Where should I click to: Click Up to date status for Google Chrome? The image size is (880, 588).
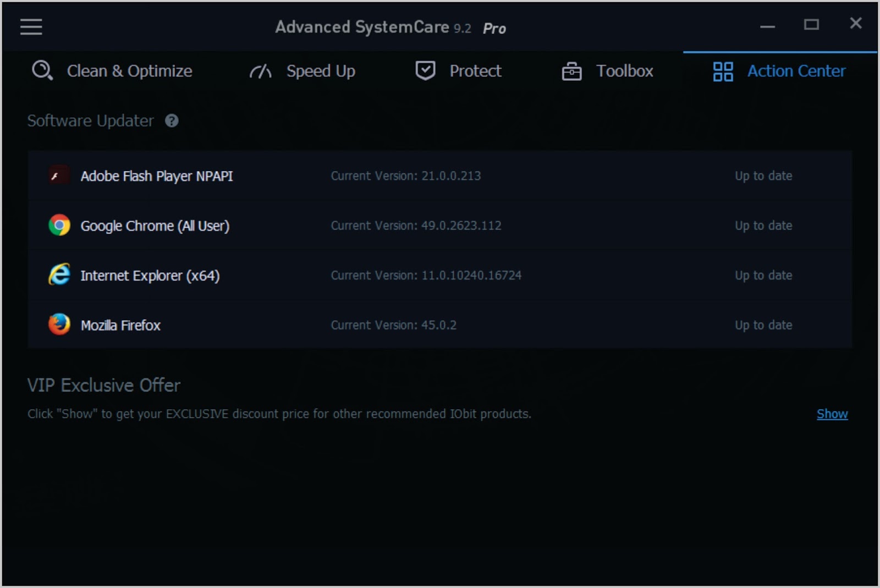coord(763,226)
